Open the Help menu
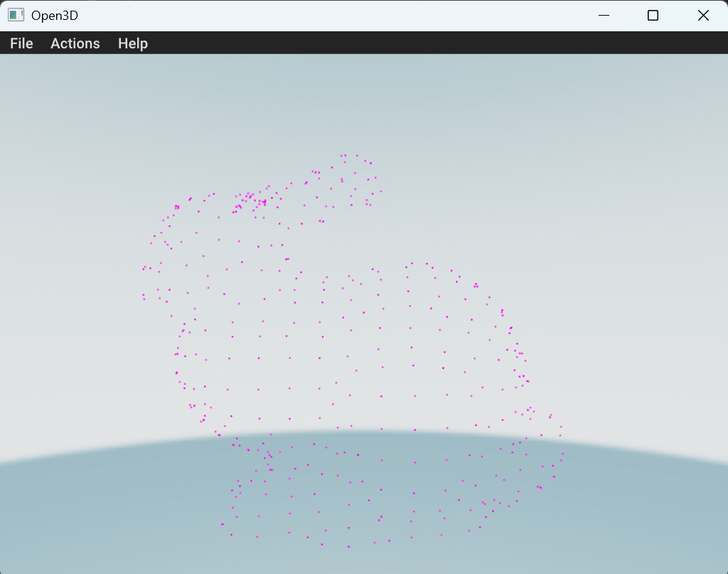 click(133, 43)
